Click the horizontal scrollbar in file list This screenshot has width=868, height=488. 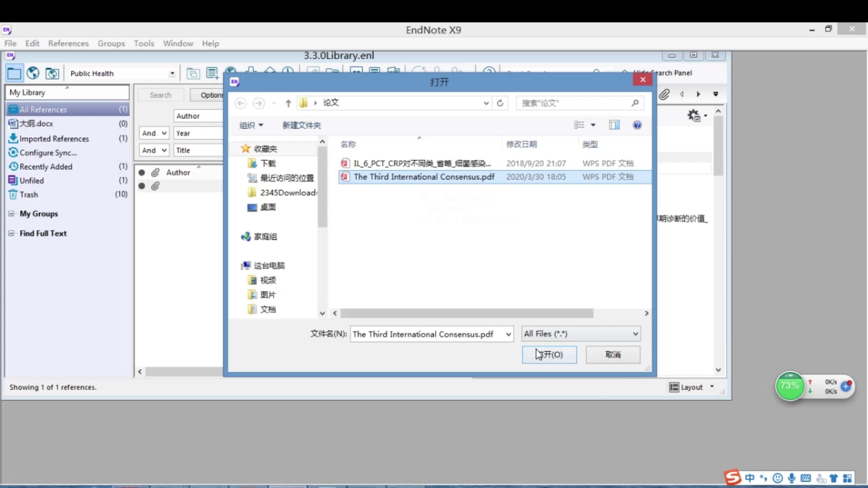point(467,313)
